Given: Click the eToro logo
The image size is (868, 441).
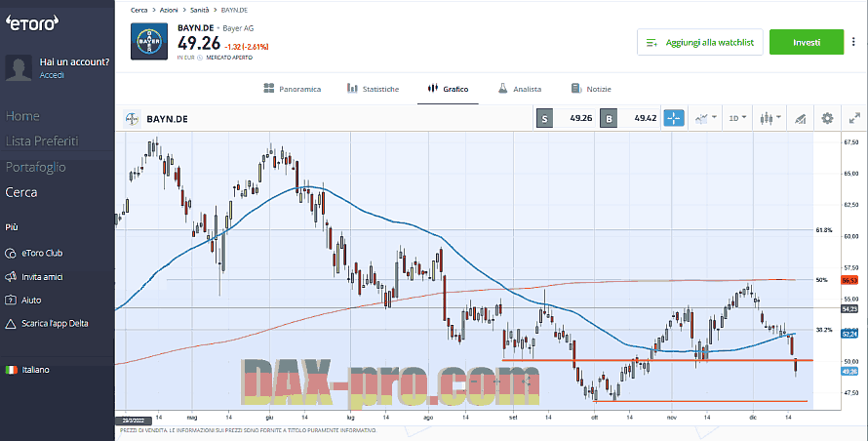Looking at the screenshot, I should click(x=32, y=23).
